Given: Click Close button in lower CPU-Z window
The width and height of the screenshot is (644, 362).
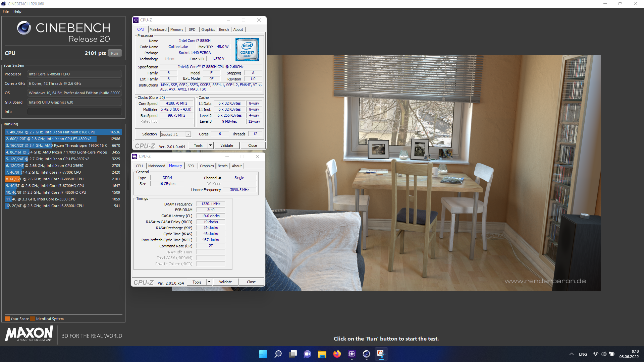Looking at the screenshot, I should point(251,282).
